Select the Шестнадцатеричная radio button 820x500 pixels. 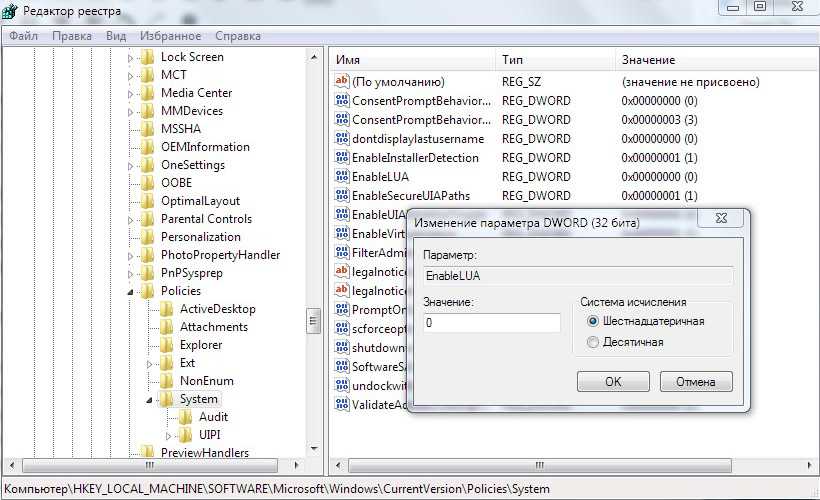coord(593,321)
